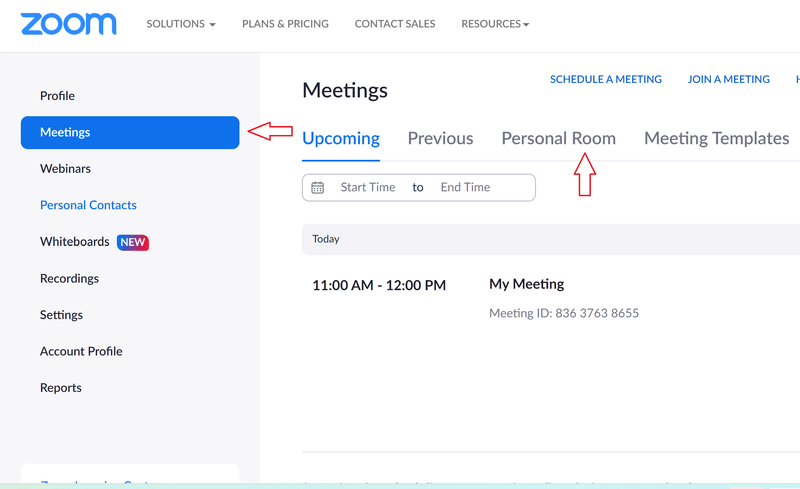Viewport: 800px width, 489px height.
Task: Open Settings in the sidebar
Action: [x=61, y=315]
